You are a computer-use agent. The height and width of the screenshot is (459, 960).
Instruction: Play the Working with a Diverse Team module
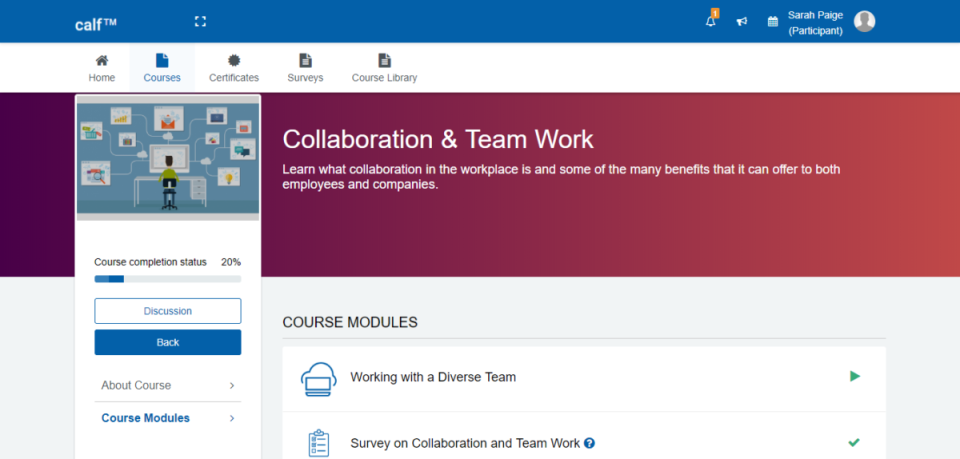tap(854, 377)
